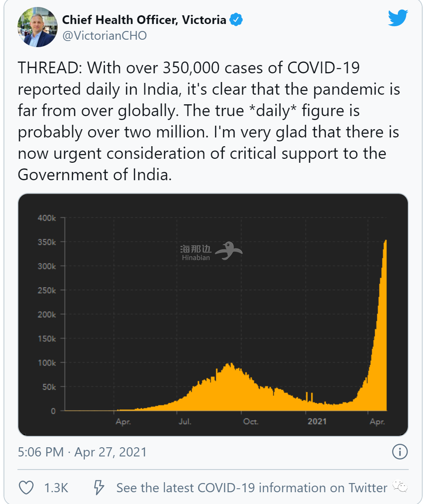Screen dimensions: 424x504
Task: Open the Chief Health Officer profile photo
Action: pyautogui.click(x=37, y=27)
